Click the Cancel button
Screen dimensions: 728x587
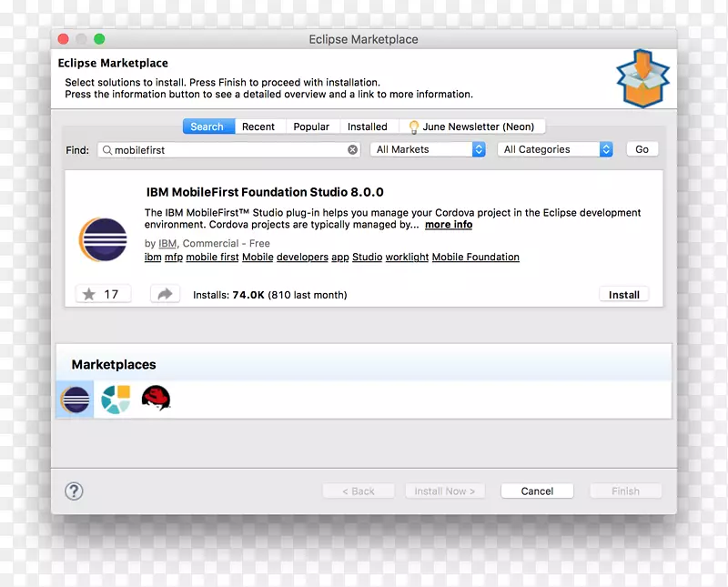coord(537,491)
